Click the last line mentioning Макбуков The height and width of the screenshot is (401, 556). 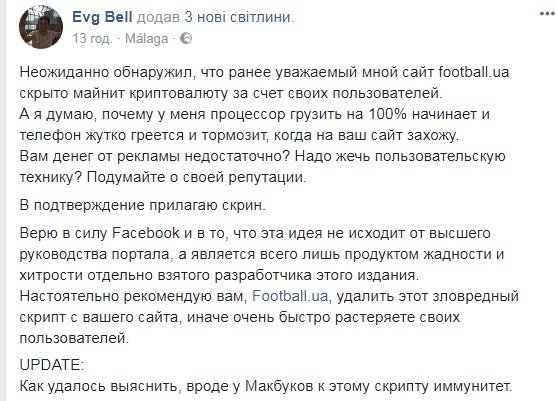[266, 386]
